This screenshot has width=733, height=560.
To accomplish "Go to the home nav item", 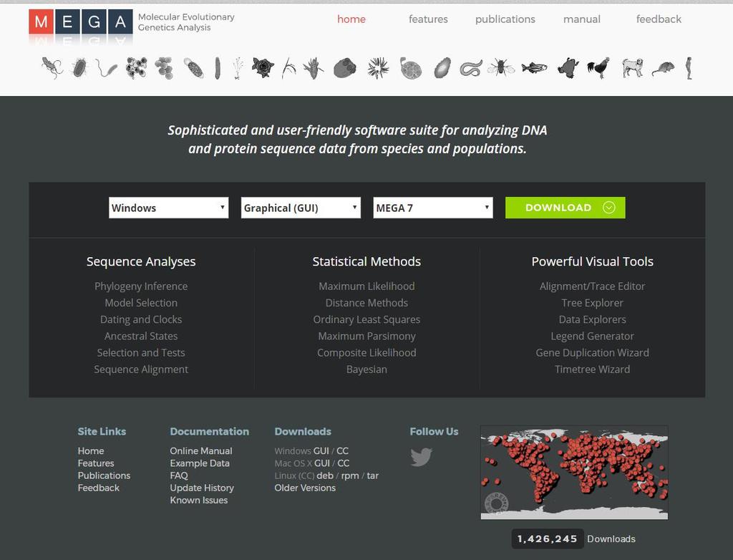I will click(x=351, y=19).
